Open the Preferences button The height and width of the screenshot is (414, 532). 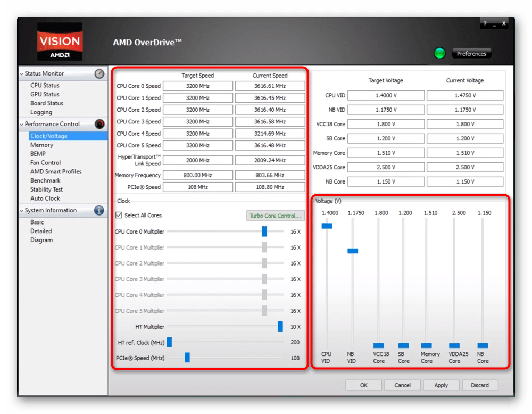471,54
